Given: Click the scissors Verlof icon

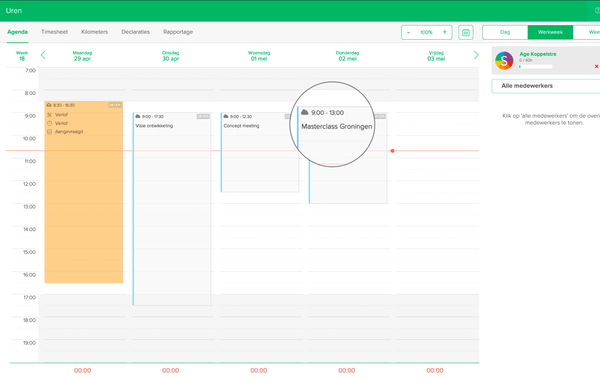Looking at the screenshot, I should [49, 115].
